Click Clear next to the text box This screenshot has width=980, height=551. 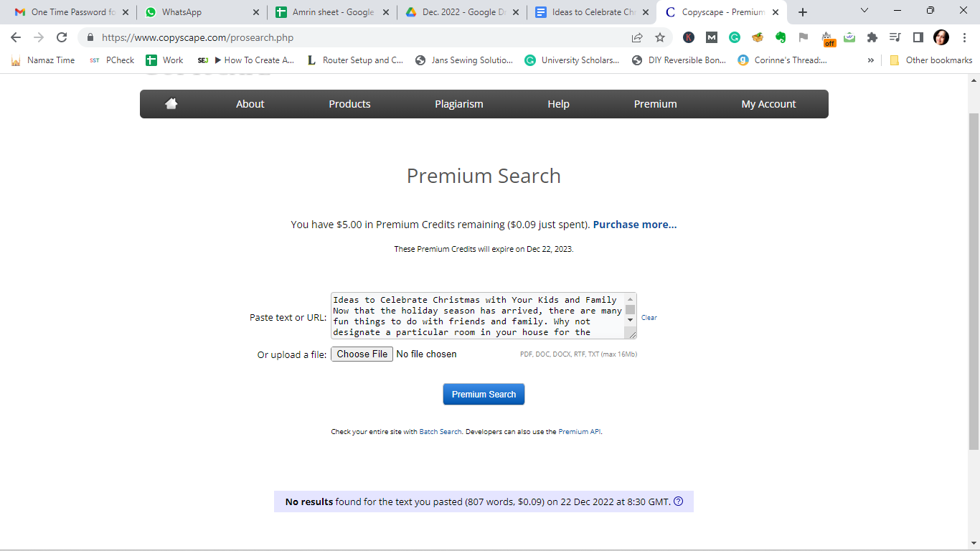coord(649,317)
